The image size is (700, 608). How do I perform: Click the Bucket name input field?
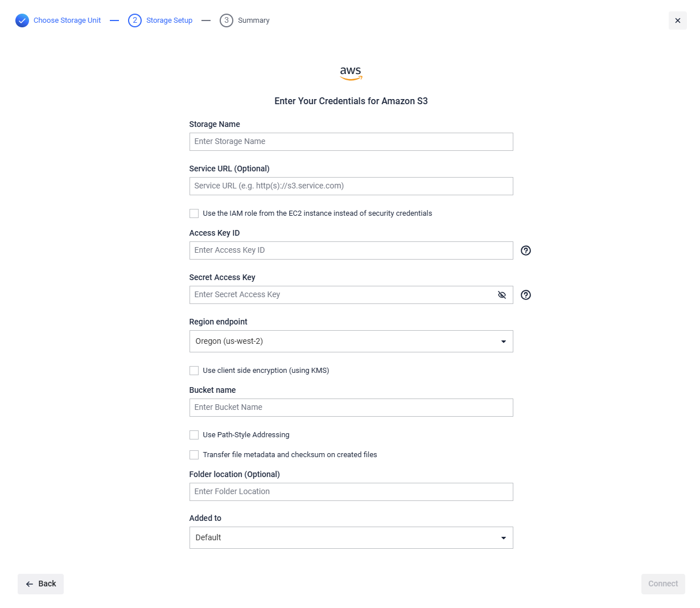coord(351,408)
